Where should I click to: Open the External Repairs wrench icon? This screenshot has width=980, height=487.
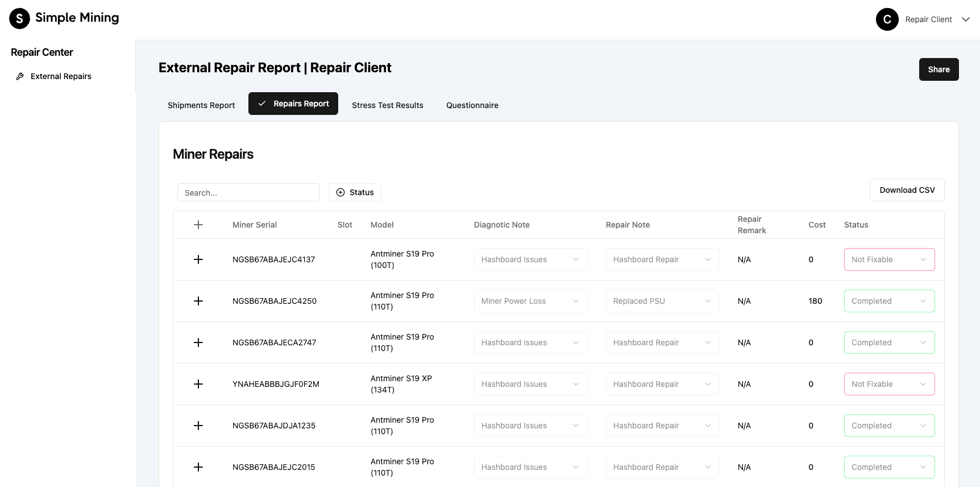coord(20,76)
